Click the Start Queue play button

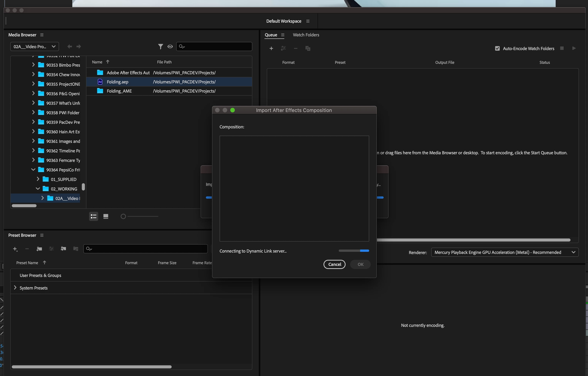574,48
